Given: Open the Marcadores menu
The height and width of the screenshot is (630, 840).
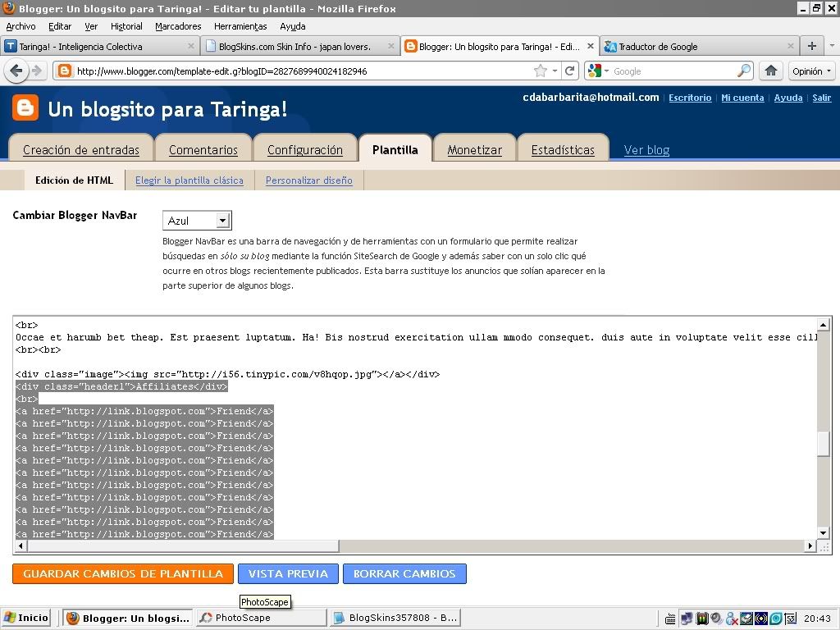Looking at the screenshot, I should 178,26.
